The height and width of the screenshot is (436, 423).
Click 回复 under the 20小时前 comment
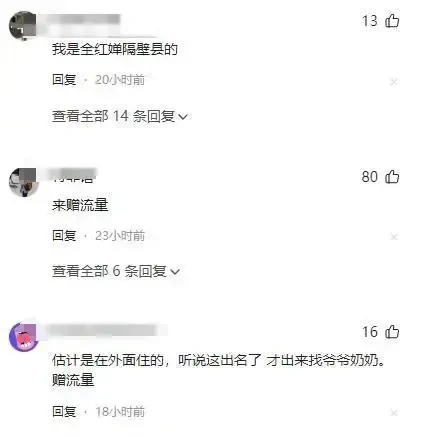(64, 80)
